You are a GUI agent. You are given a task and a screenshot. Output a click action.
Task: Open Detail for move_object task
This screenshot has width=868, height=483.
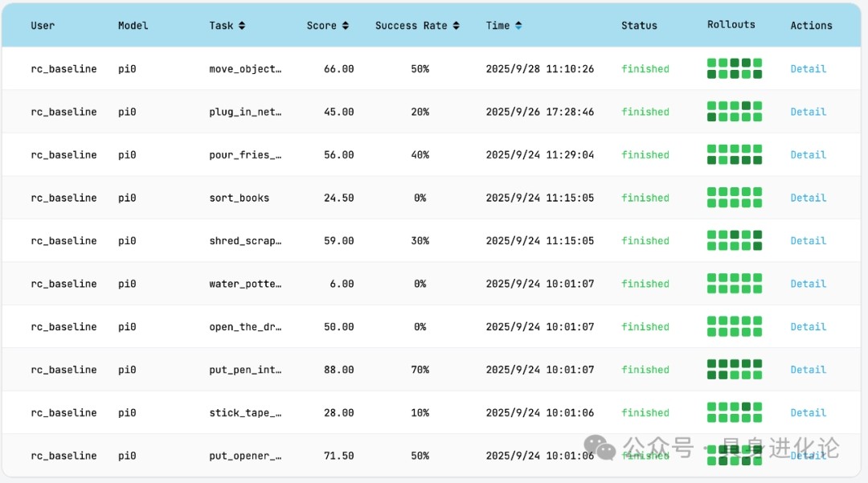point(808,69)
